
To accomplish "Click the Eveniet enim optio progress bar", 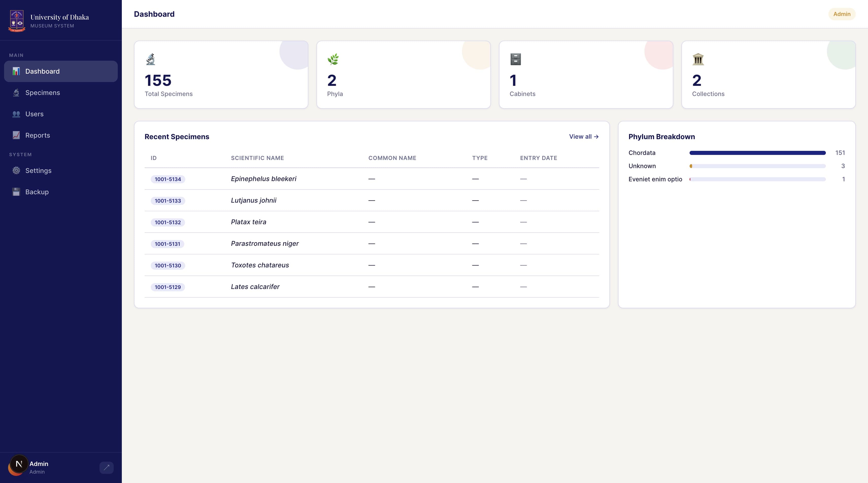I will [x=758, y=179].
